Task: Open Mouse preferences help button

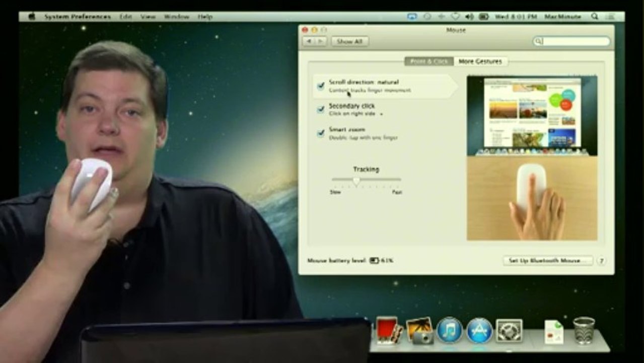Action: tap(601, 261)
